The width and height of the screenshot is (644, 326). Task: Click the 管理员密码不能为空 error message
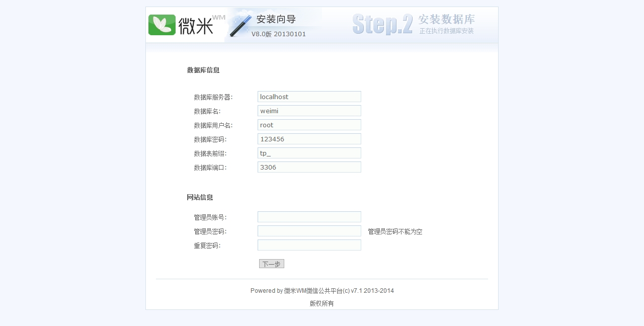395,231
